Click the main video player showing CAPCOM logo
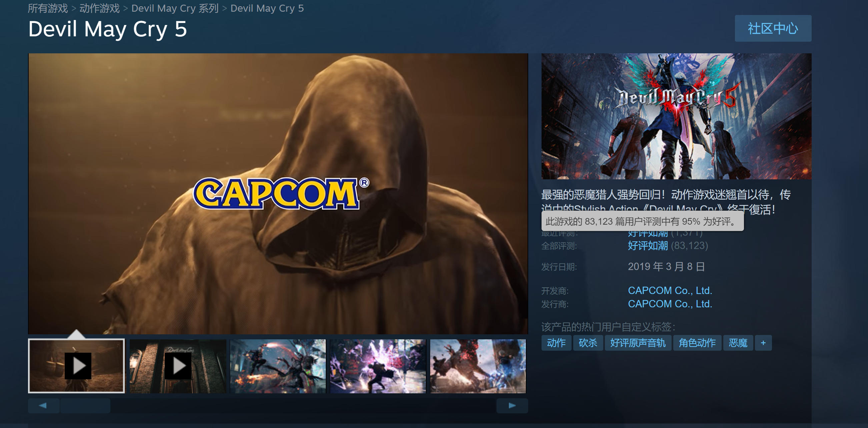The image size is (868, 428). click(x=278, y=194)
